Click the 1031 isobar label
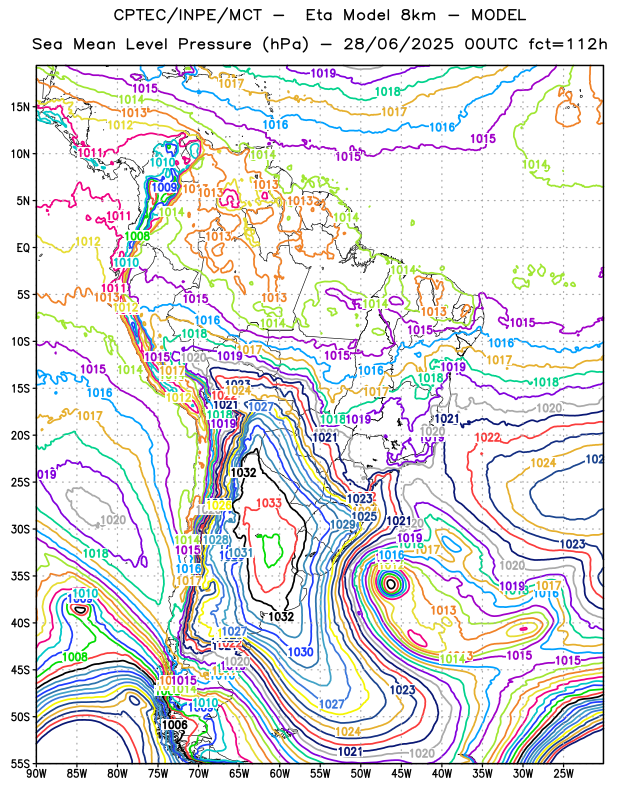 240,553
